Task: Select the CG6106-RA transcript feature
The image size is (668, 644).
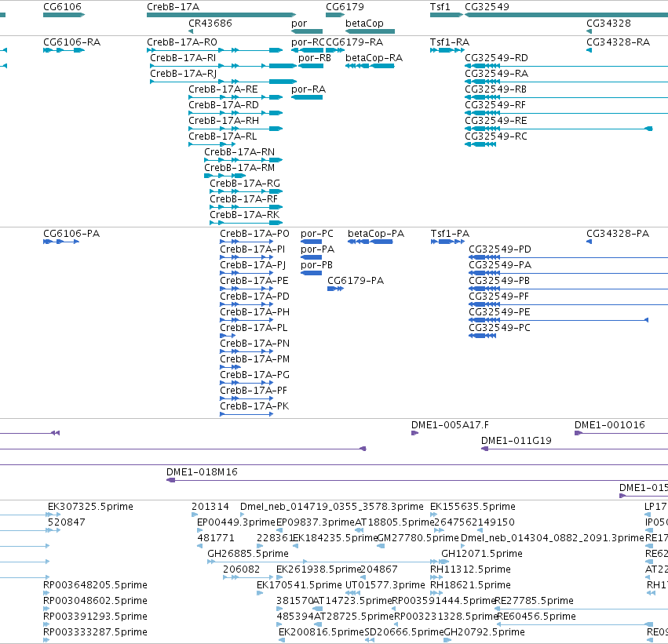Action: [x=64, y=50]
